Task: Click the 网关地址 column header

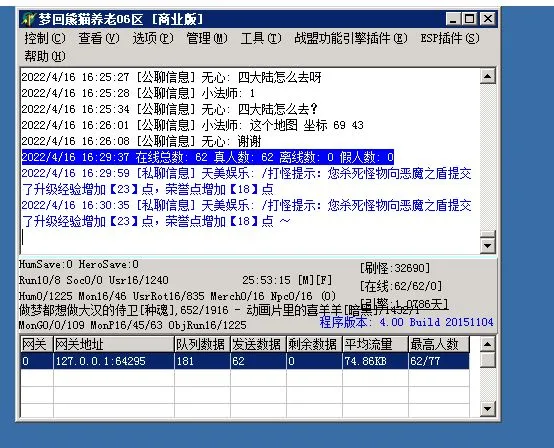Action: pyautogui.click(x=114, y=344)
